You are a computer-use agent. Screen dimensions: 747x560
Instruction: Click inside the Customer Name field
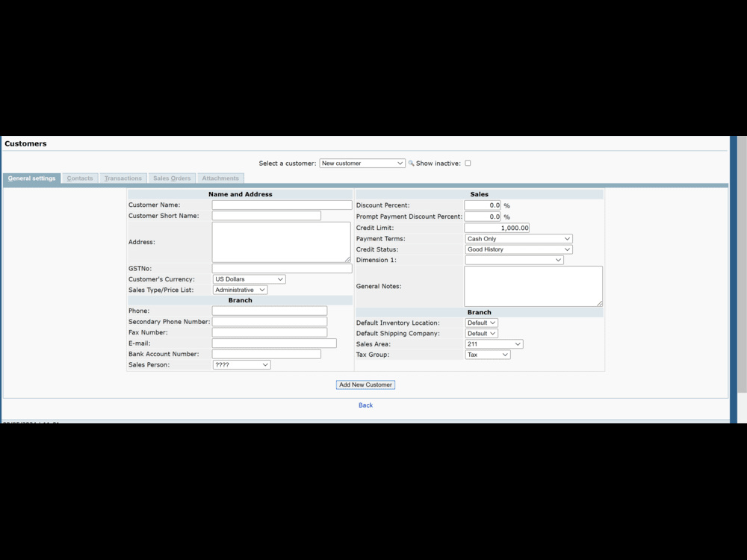(x=280, y=204)
